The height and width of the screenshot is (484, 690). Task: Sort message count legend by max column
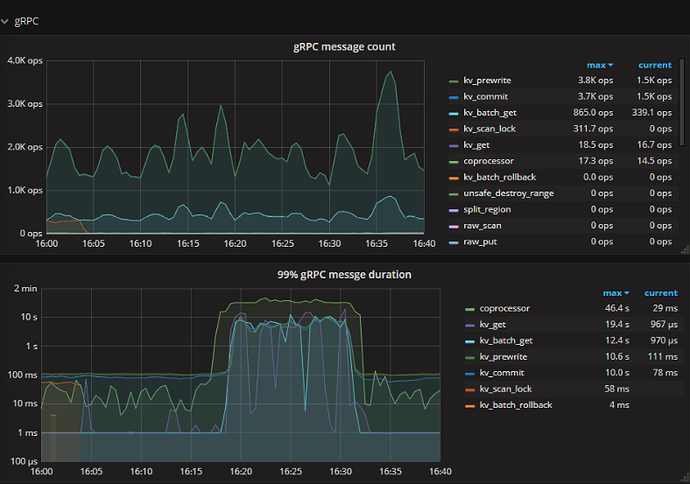(601, 65)
